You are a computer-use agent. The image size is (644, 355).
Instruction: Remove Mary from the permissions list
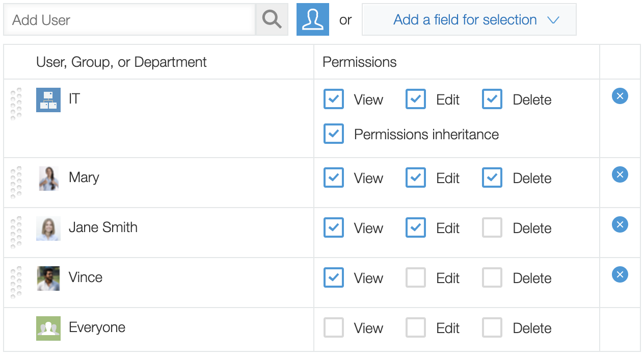pyautogui.click(x=620, y=174)
